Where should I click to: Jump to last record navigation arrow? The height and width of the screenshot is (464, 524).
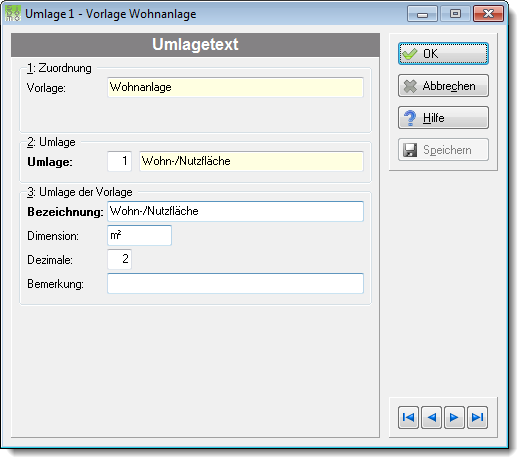pyautogui.click(x=477, y=417)
